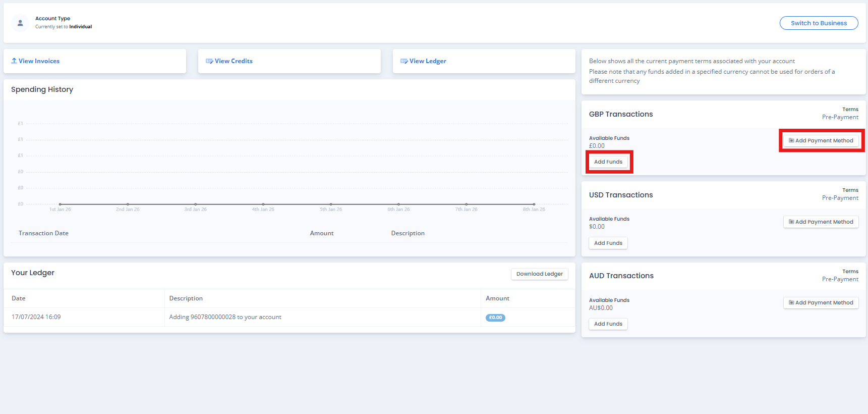Click the USD Add Payment Method icon
The width and height of the screenshot is (868, 414).
click(791, 222)
